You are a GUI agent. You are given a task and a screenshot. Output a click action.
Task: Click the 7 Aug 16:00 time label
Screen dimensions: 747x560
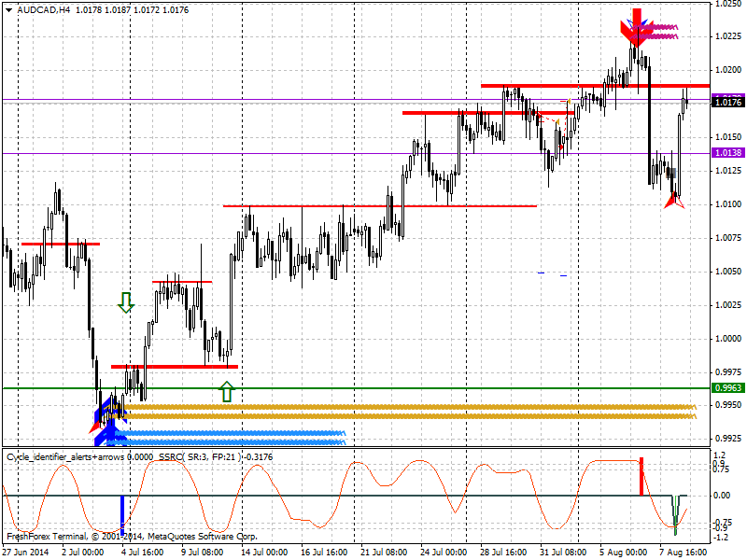684,553
